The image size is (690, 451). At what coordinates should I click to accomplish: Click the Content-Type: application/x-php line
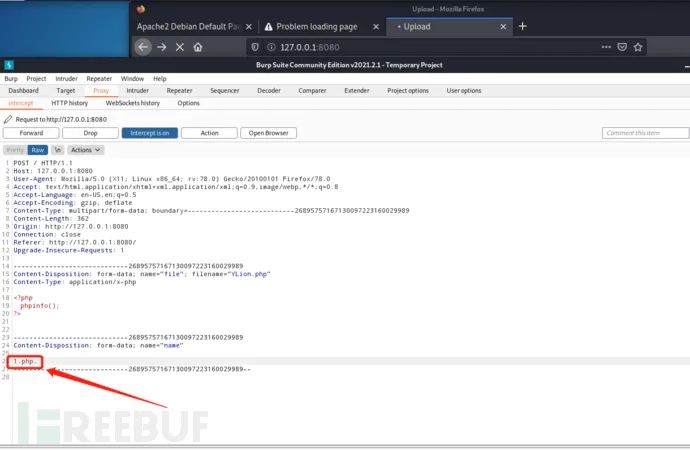tap(75, 282)
